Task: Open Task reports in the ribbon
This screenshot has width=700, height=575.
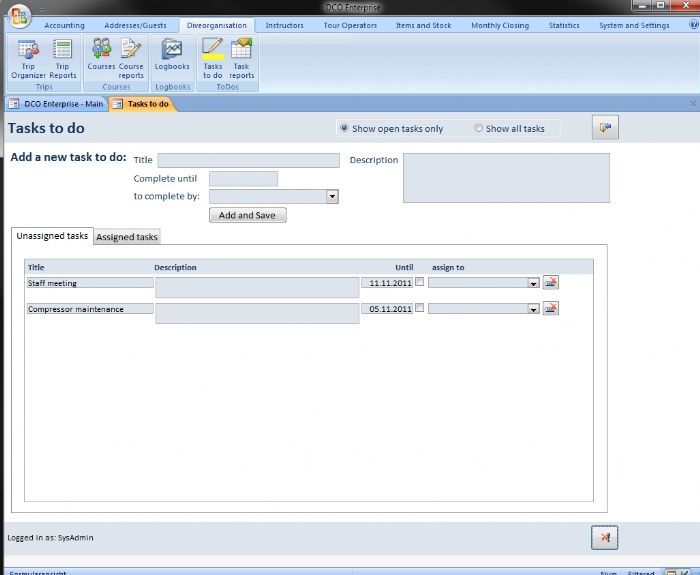Action: click(242, 56)
